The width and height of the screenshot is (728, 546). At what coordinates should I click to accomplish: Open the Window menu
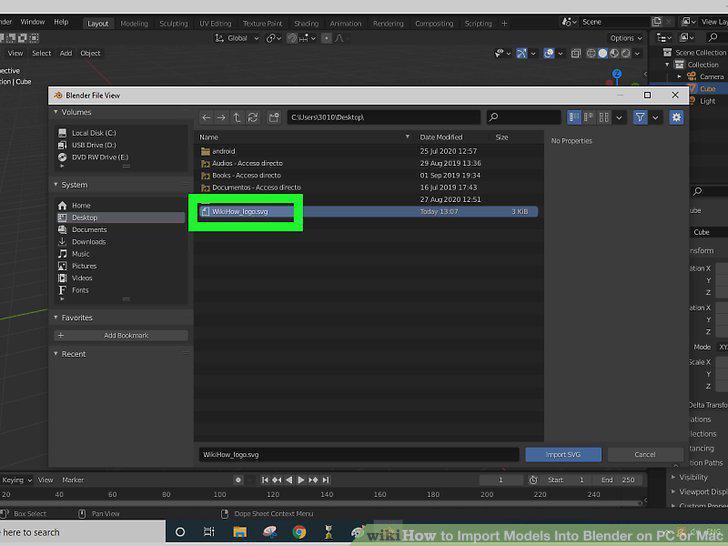tap(32, 22)
